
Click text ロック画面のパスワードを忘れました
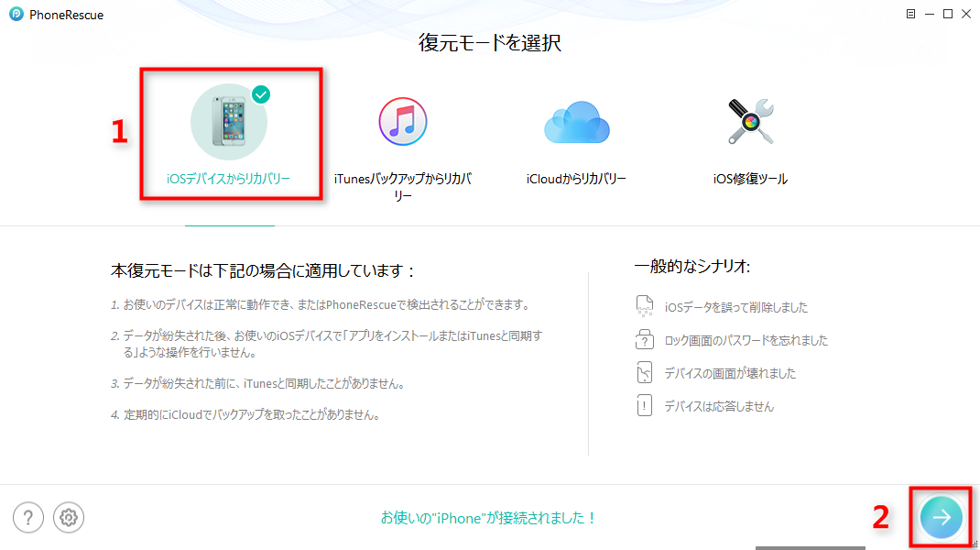746,340
